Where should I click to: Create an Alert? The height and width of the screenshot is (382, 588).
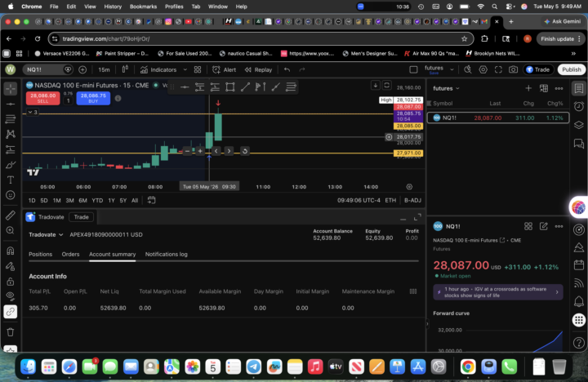coord(225,69)
